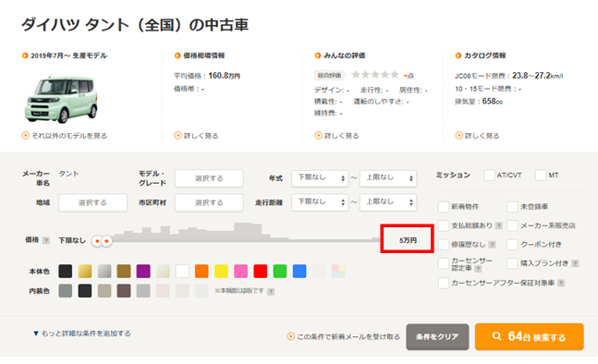The image size is (598, 364).
Task: Tick the メーカー系販売店 checkbox
Action: (x=512, y=225)
